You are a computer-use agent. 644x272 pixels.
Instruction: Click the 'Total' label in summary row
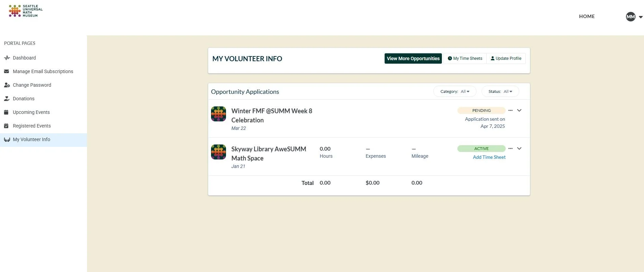click(308, 183)
